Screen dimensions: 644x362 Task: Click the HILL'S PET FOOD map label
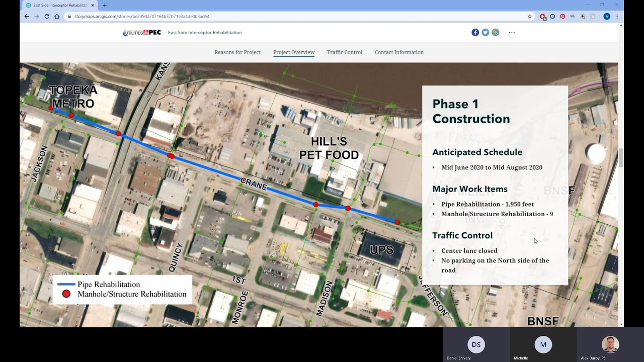pyautogui.click(x=329, y=148)
